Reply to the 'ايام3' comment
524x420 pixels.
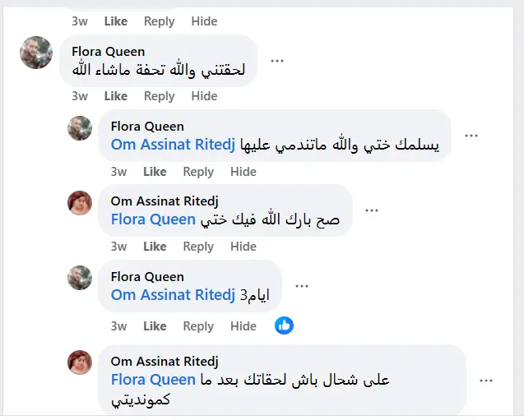point(198,326)
